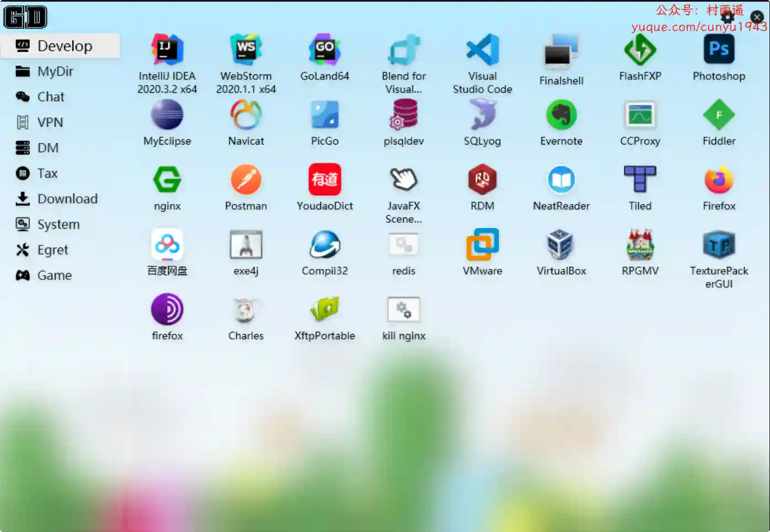Image resolution: width=770 pixels, height=532 pixels.
Task: Close the launcher window
Action: [x=757, y=17]
